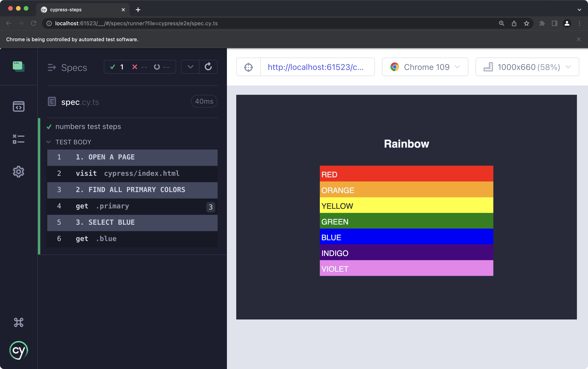Open the Debug list icon in sidebar
Image resolution: width=588 pixels, height=369 pixels.
point(18,139)
